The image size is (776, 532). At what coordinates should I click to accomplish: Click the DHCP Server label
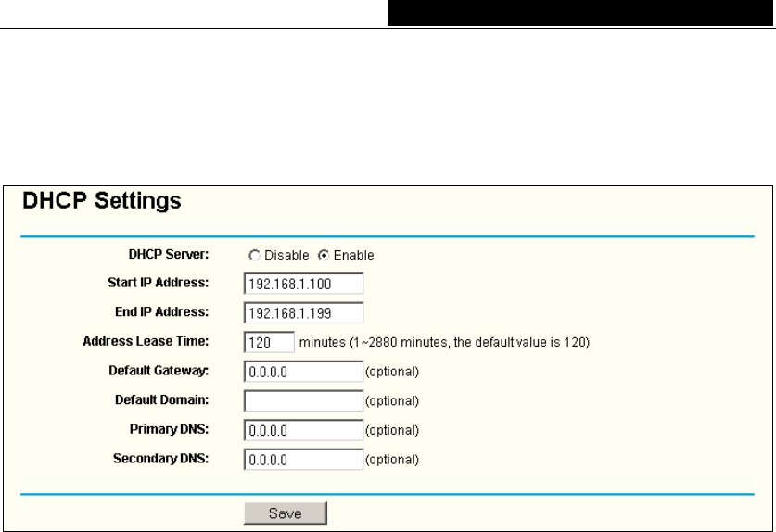coord(169,254)
